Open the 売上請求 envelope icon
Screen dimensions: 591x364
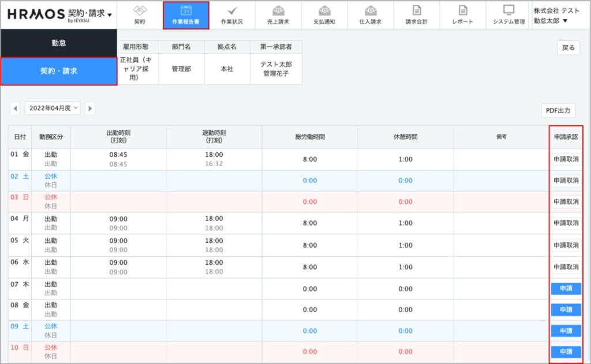278,10
